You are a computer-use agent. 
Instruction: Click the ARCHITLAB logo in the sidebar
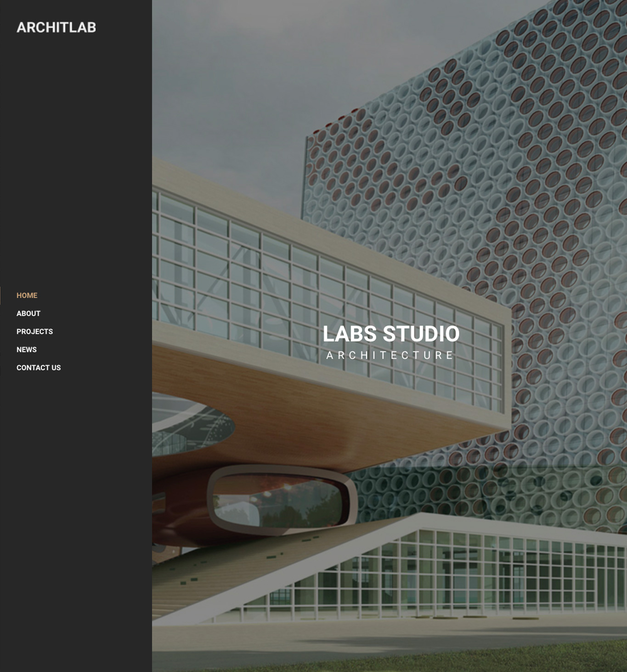coord(56,28)
